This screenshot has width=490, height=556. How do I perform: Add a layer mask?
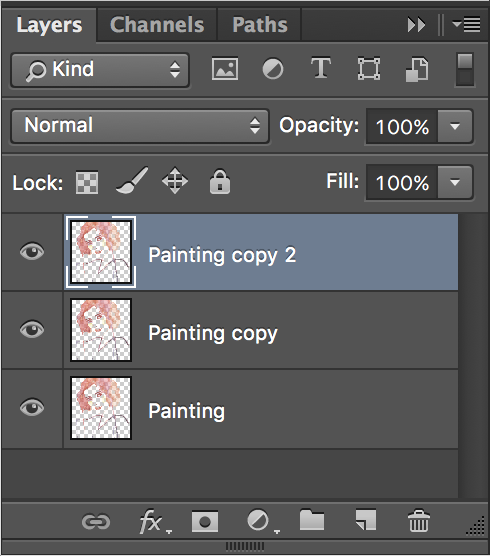pyautogui.click(x=205, y=522)
